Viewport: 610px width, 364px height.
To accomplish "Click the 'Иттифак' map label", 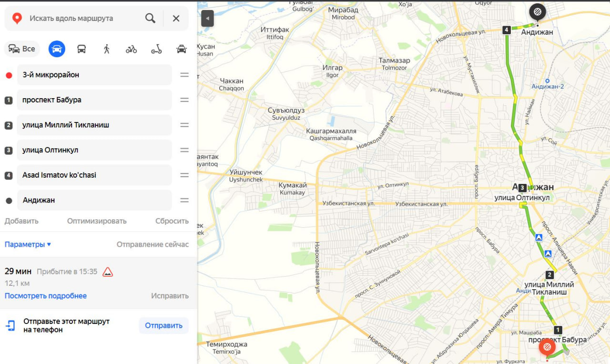I will click(x=274, y=30).
